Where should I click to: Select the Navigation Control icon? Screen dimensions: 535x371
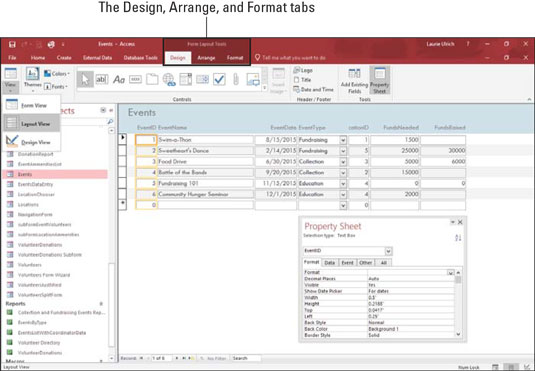[186, 80]
